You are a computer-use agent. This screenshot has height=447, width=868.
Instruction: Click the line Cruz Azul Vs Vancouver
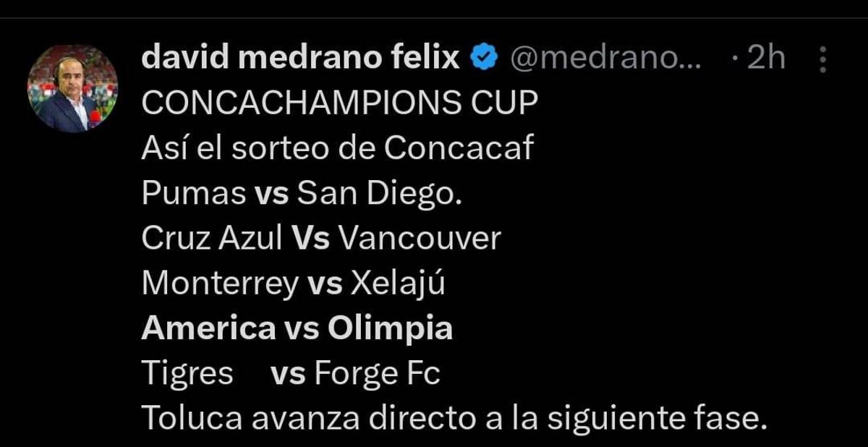click(322, 236)
